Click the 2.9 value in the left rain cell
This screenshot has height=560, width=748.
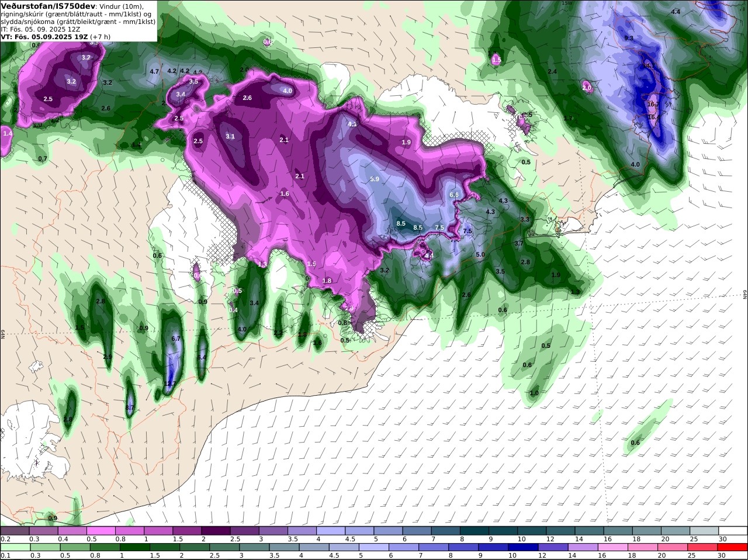pos(108,357)
